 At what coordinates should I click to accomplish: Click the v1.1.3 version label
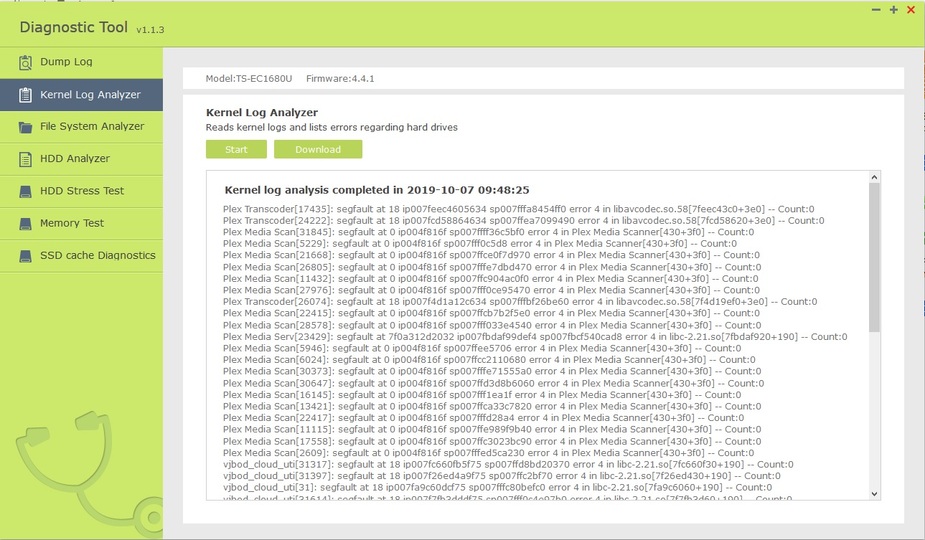point(150,30)
